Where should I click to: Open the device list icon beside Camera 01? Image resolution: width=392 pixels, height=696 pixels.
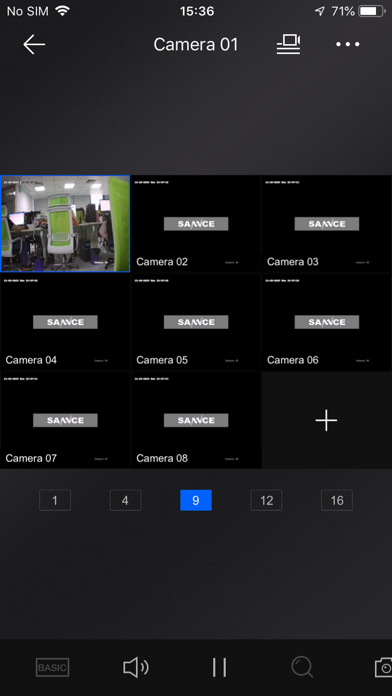coord(288,44)
